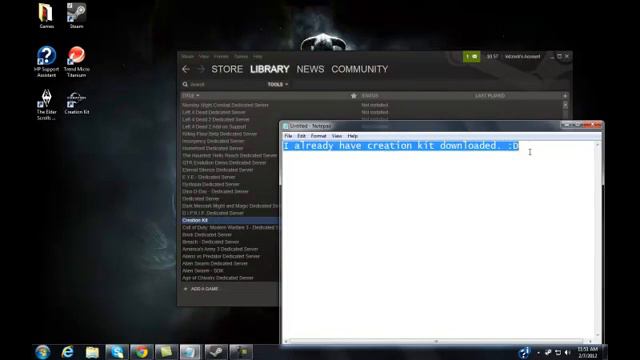
Task: Sort by the TITLE column header
Action: point(191,96)
